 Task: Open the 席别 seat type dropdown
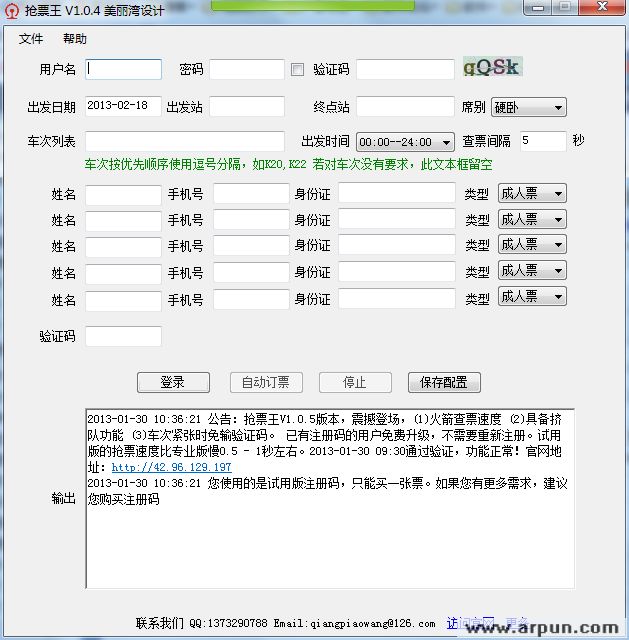coord(527,107)
